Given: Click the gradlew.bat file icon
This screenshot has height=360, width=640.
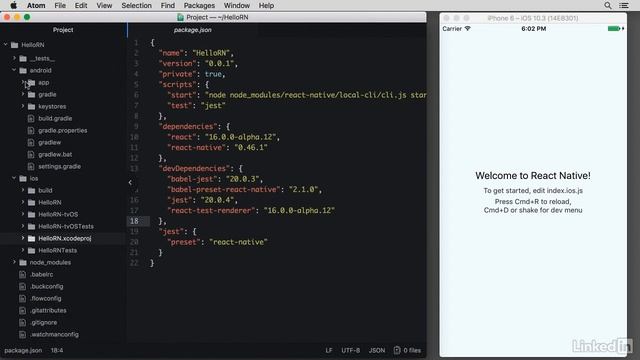Looking at the screenshot, I should [31, 154].
